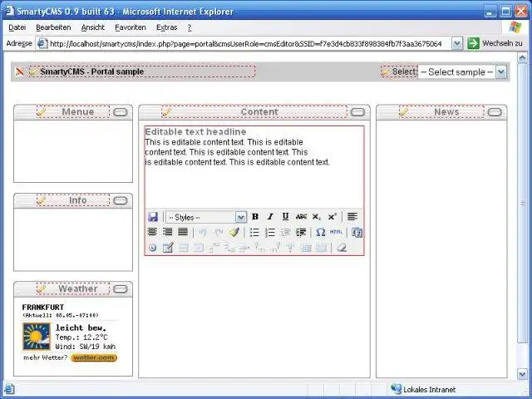
Task: Click the page scrollbar up arrow
Action: point(522,58)
